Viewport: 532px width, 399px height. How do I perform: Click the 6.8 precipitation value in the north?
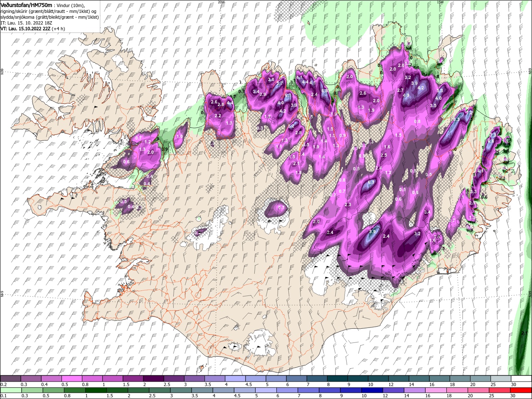click(x=325, y=91)
